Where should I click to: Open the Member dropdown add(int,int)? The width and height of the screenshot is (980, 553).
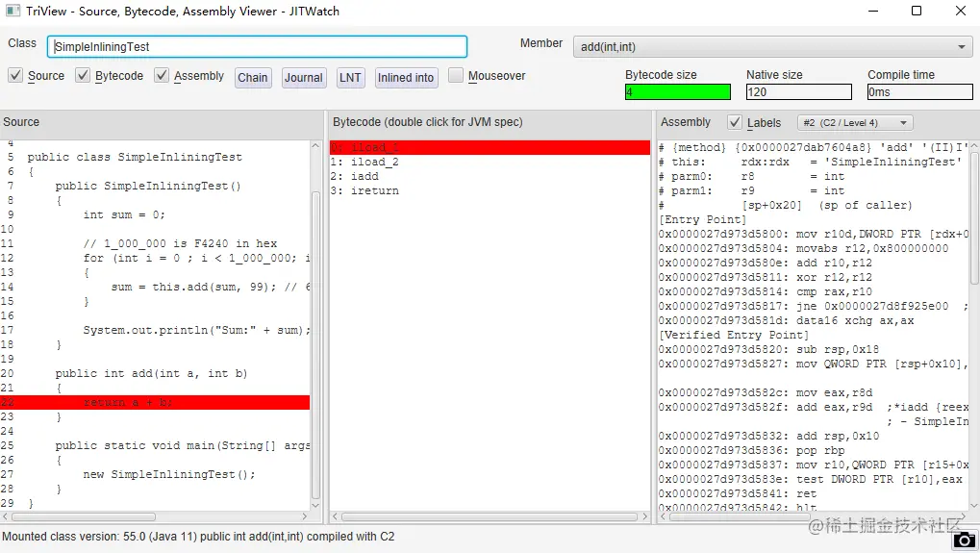coord(773,47)
